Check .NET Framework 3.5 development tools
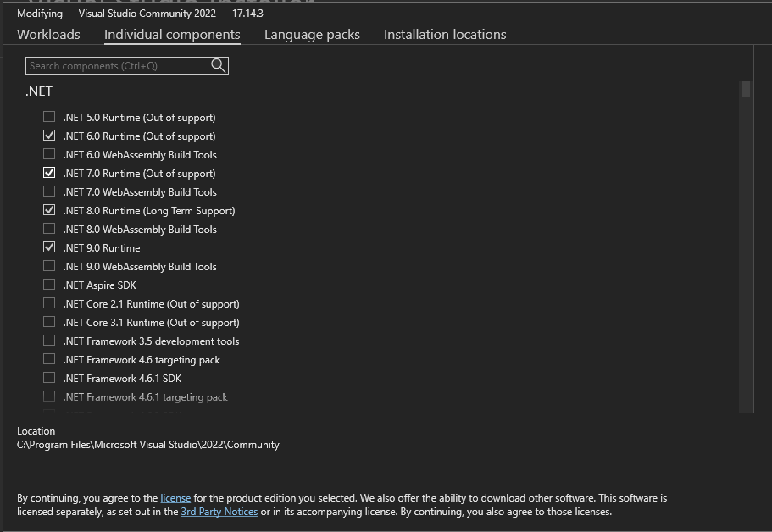The image size is (772, 532). (49, 341)
